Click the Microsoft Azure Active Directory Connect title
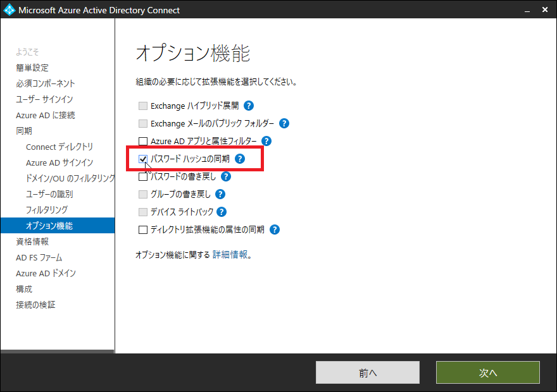 [99, 10]
